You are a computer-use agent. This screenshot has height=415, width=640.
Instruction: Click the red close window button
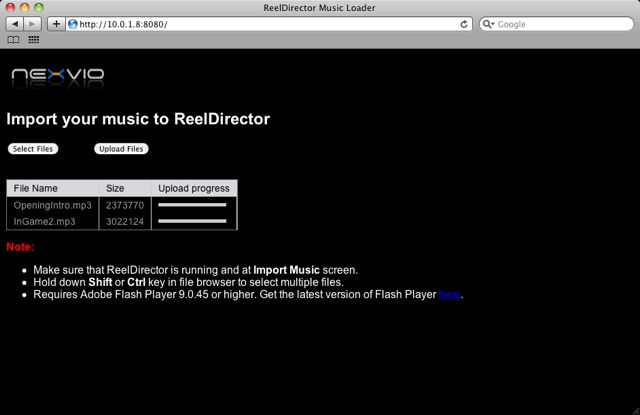pyautogui.click(x=10, y=7)
